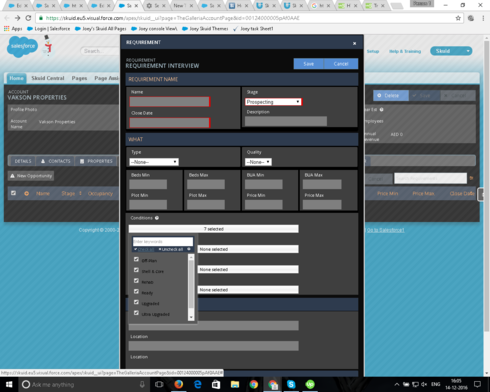
Task: Click the 'Uncheck all' link
Action: click(x=171, y=249)
